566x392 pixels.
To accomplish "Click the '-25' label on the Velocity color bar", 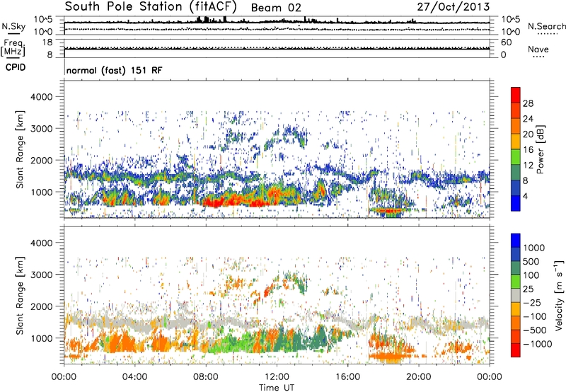I will point(532,303).
